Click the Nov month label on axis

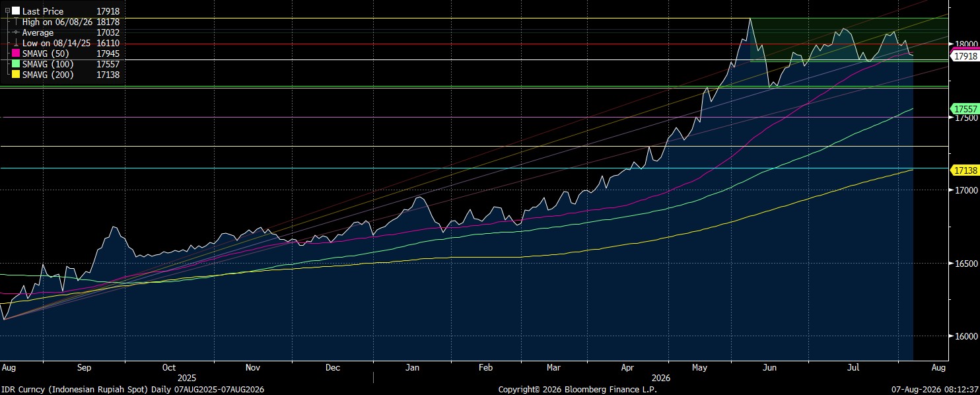pyautogui.click(x=254, y=367)
